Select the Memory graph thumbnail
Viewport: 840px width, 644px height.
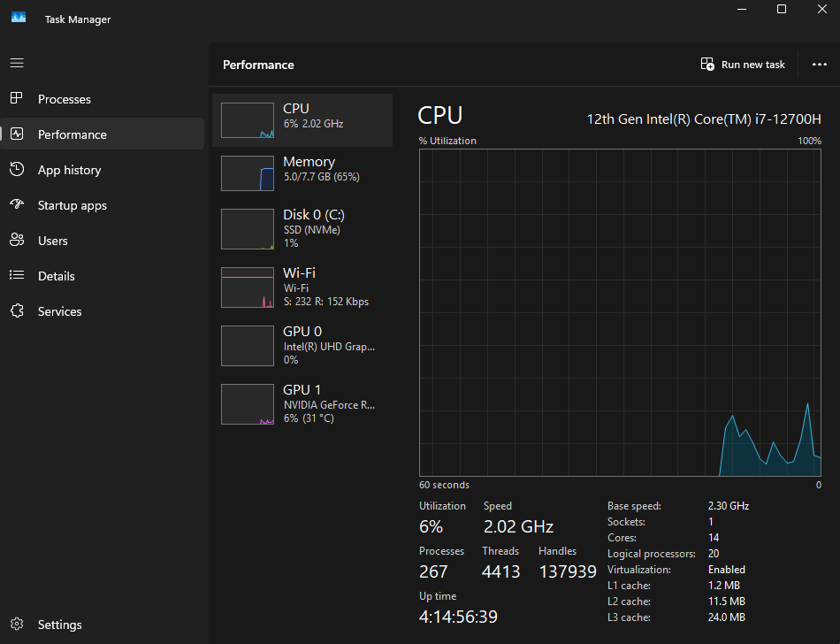248,173
